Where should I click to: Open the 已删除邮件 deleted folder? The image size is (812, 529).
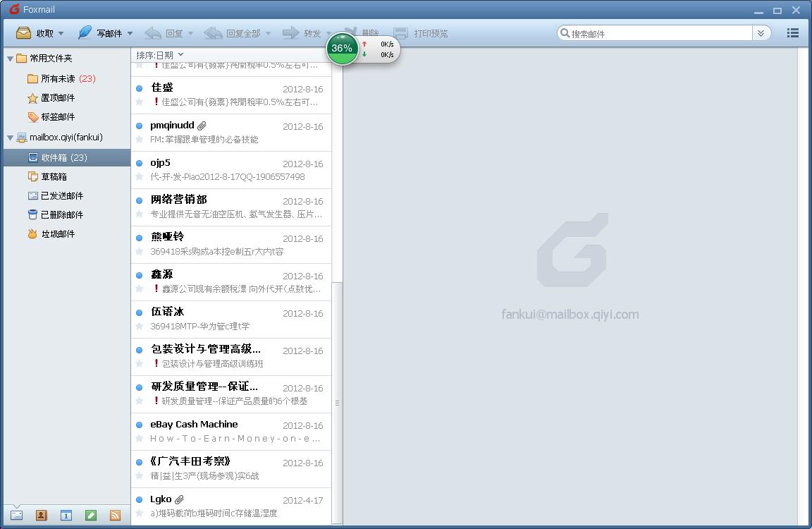[67, 214]
